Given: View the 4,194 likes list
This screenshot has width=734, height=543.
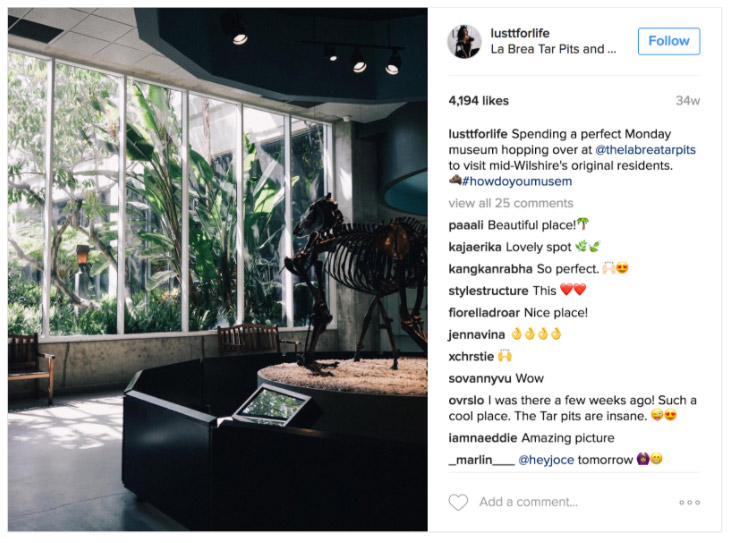Looking at the screenshot, I should coord(478,101).
